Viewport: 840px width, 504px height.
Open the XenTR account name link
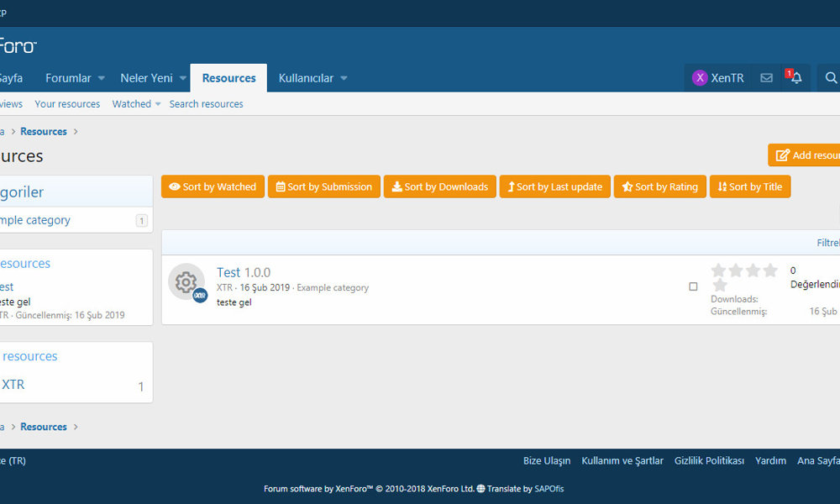[727, 78]
